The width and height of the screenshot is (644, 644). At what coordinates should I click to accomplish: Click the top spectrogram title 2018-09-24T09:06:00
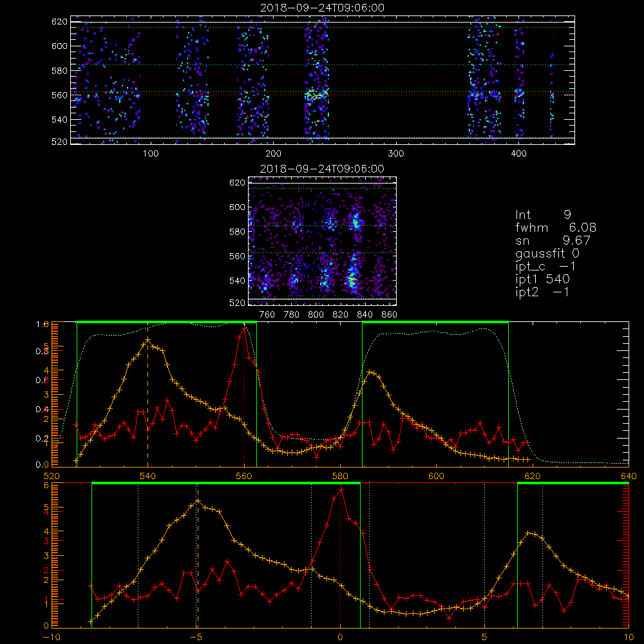pos(323,8)
